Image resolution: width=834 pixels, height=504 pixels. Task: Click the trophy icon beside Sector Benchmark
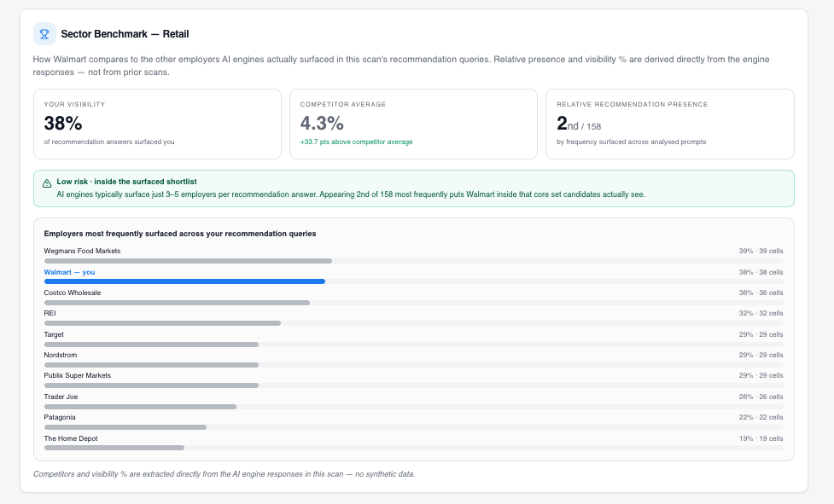tap(44, 34)
